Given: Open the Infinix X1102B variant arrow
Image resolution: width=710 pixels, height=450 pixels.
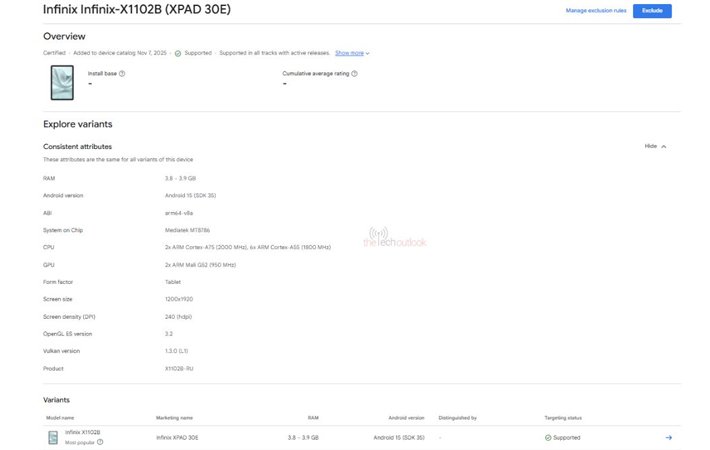Looking at the screenshot, I should [668, 437].
